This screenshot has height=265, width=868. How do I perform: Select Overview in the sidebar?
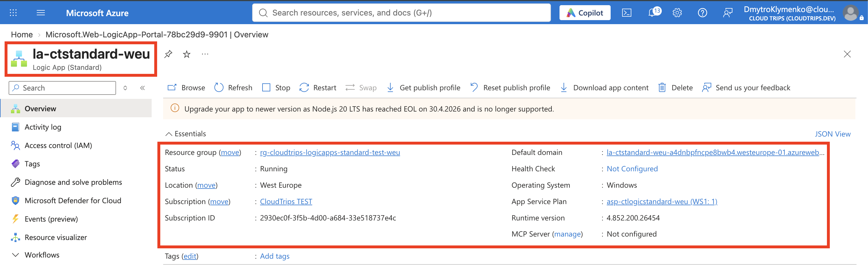click(76, 109)
